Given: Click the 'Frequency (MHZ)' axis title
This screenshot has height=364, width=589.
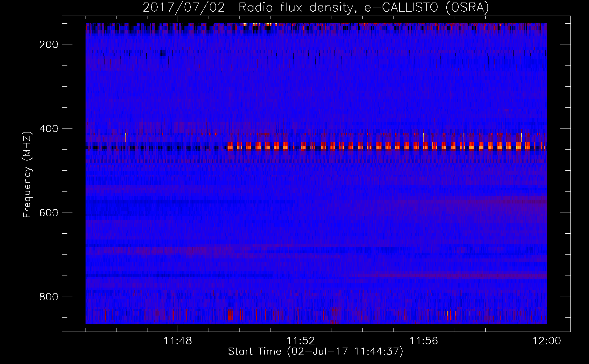Looking at the screenshot, I should [x=28, y=174].
